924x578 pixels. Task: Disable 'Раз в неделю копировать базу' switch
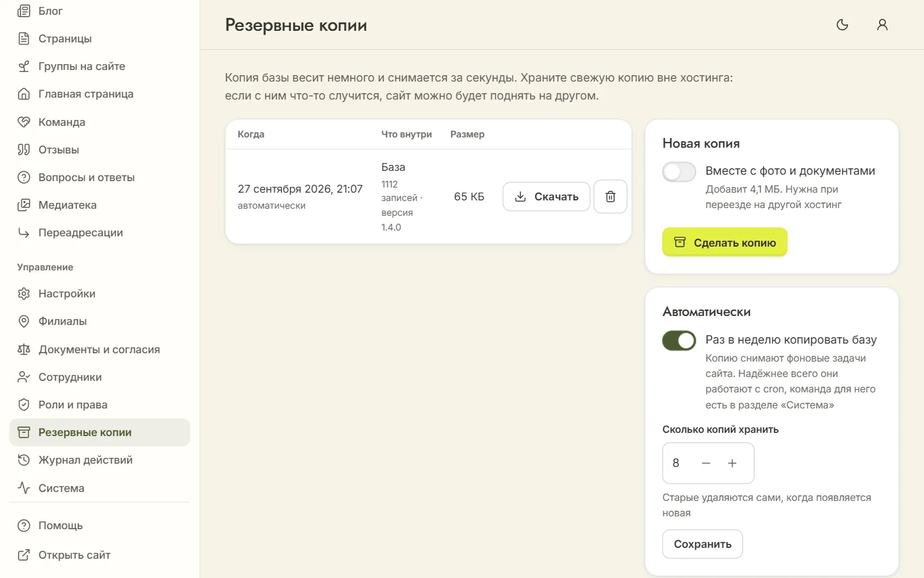(x=679, y=340)
